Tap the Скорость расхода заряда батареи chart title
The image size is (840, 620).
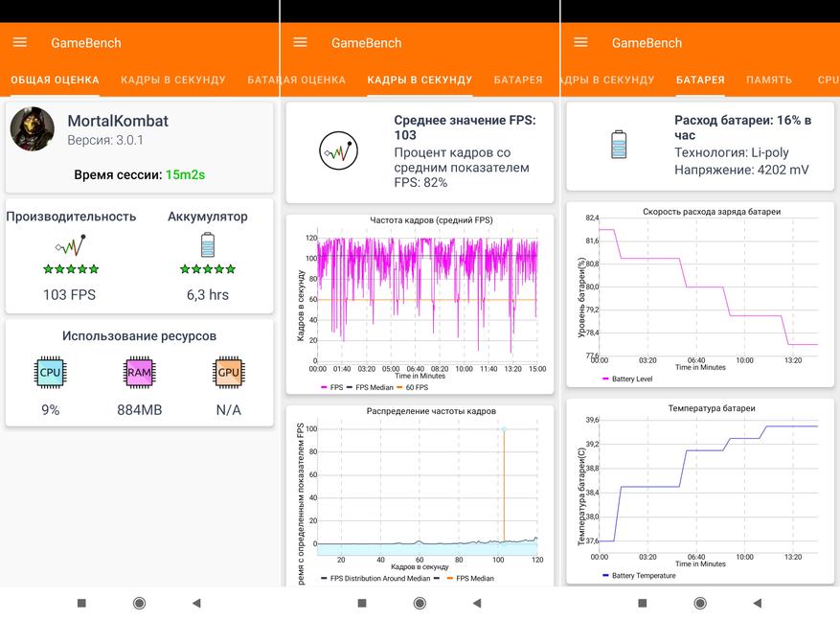coord(712,212)
